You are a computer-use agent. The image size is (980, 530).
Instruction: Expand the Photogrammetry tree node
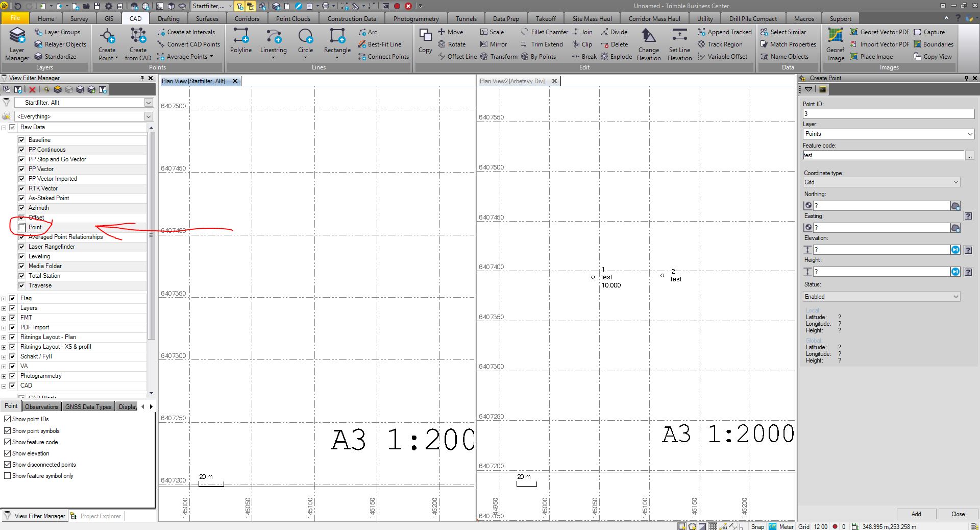[x=4, y=376]
